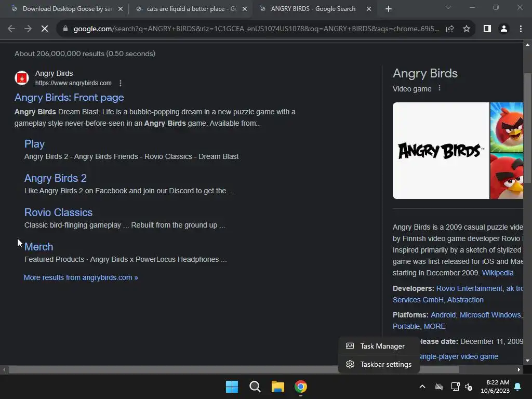This screenshot has height=399, width=532.
Task: Close the ANGRY BIRDS Google Search tab
Action: coord(369,9)
